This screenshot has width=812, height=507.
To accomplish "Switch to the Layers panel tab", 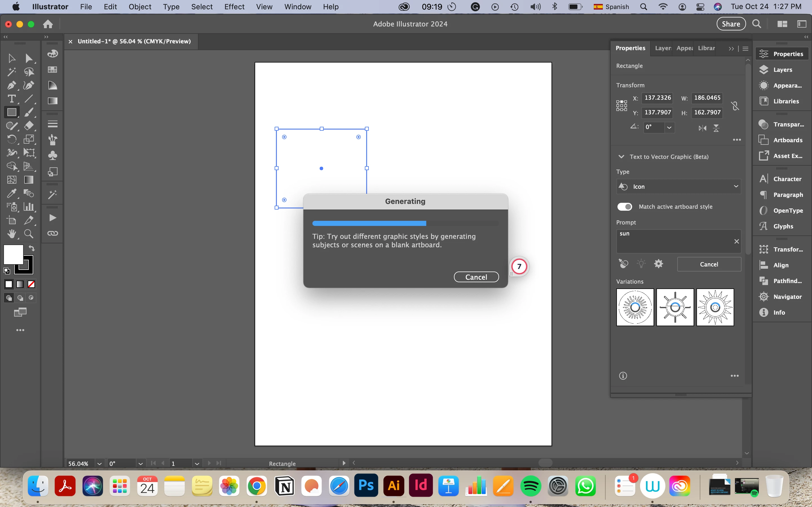I will coord(663,48).
